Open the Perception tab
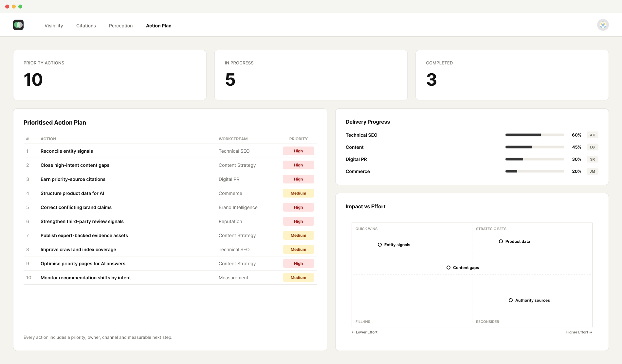Image resolution: width=622 pixels, height=364 pixels. click(x=121, y=26)
